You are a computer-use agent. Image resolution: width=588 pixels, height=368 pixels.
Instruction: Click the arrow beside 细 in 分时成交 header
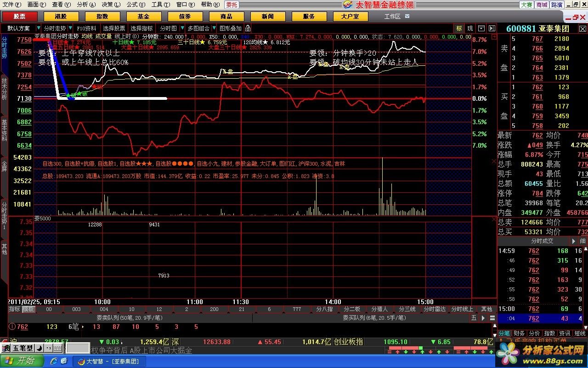573,241
